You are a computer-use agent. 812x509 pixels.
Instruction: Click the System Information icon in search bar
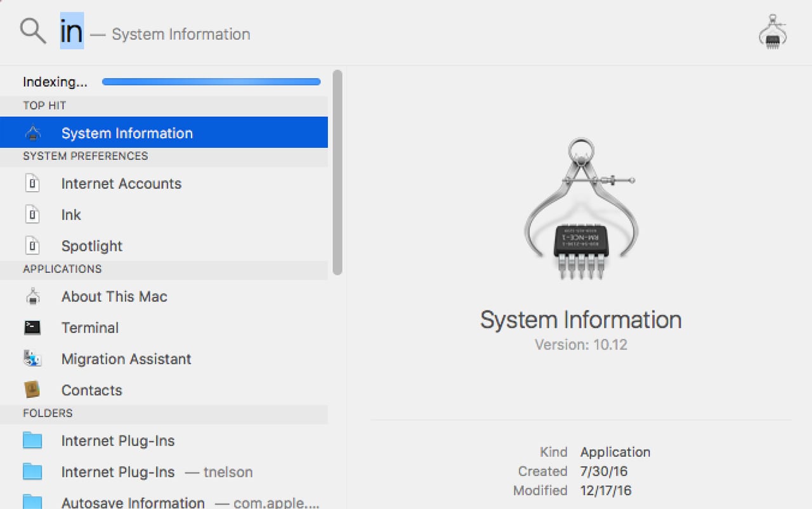[773, 32]
